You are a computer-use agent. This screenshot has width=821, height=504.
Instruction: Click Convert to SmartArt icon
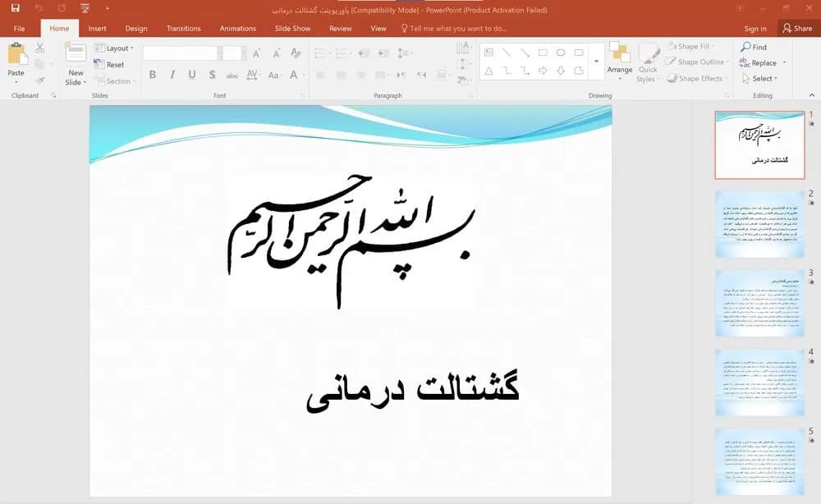(463, 80)
